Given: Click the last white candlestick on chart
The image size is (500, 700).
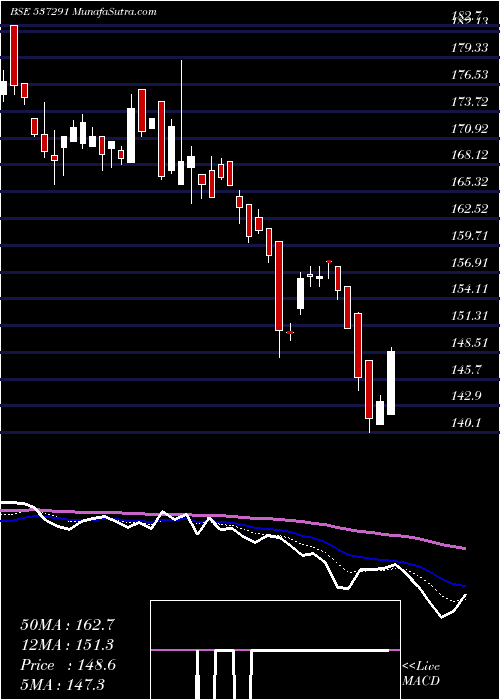Looking at the screenshot, I should [x=391, y=383].
